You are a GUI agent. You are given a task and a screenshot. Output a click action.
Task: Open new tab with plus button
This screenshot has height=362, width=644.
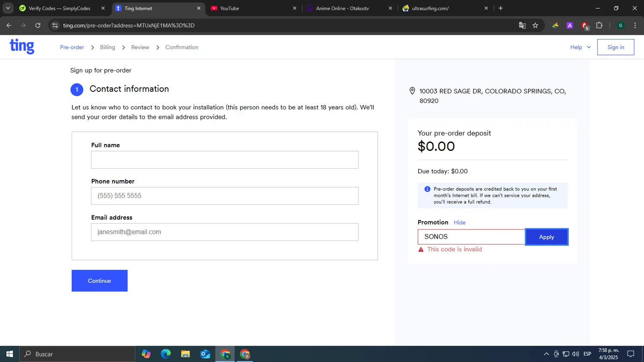pos(501,8)
